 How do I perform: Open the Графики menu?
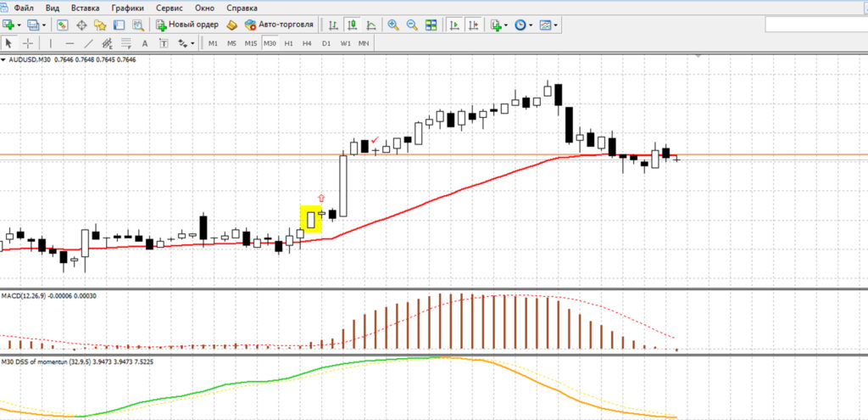[x=127, y=8]
